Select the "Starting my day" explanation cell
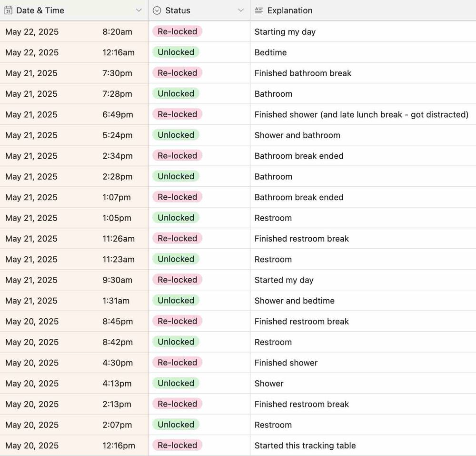 tap(285, 32)
